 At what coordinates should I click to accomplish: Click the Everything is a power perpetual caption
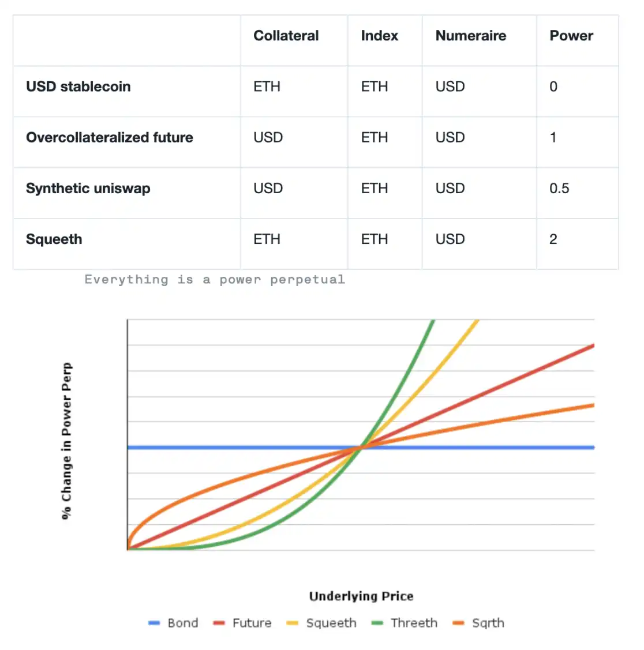pyautogui.click(x=215, y=280)
